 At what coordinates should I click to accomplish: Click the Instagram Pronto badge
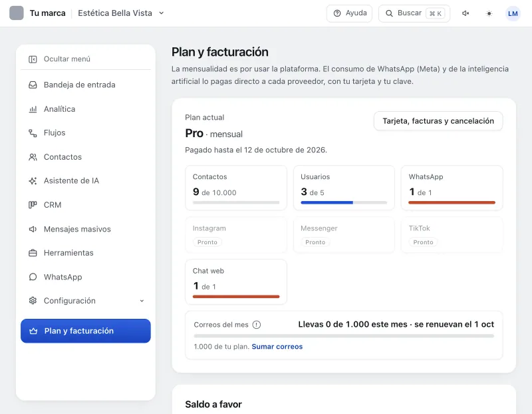pyautogui.click(x=207, y=242)
